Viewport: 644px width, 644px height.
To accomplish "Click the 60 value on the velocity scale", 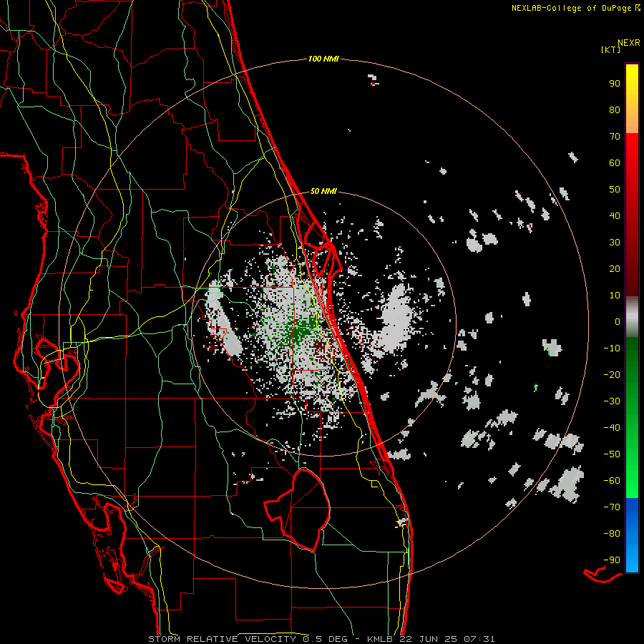I will tap(615, 162).
